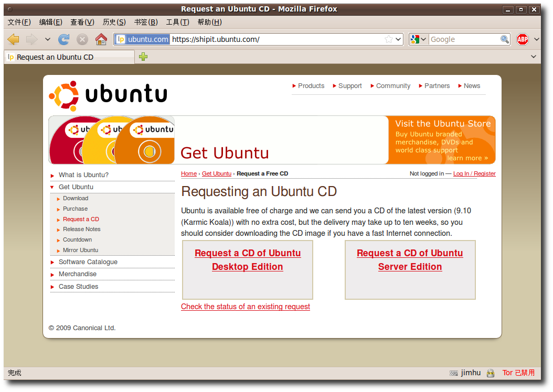This screenshot has width=553, height=392.
Task: Click the Visit the Ubuntu Store banner
Action: tap(442, 140)
